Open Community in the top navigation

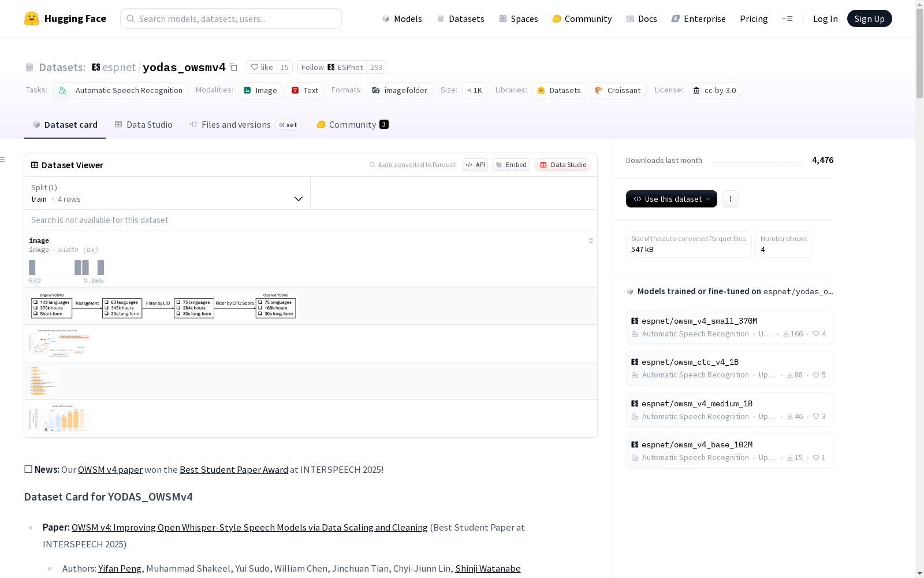pos(582,18)
